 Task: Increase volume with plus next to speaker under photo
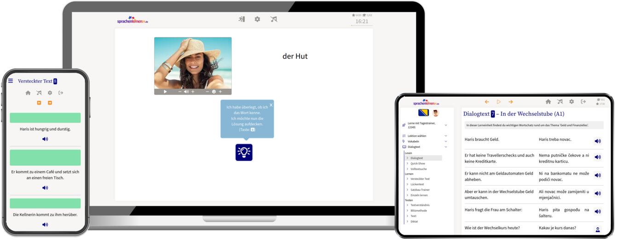193,92
